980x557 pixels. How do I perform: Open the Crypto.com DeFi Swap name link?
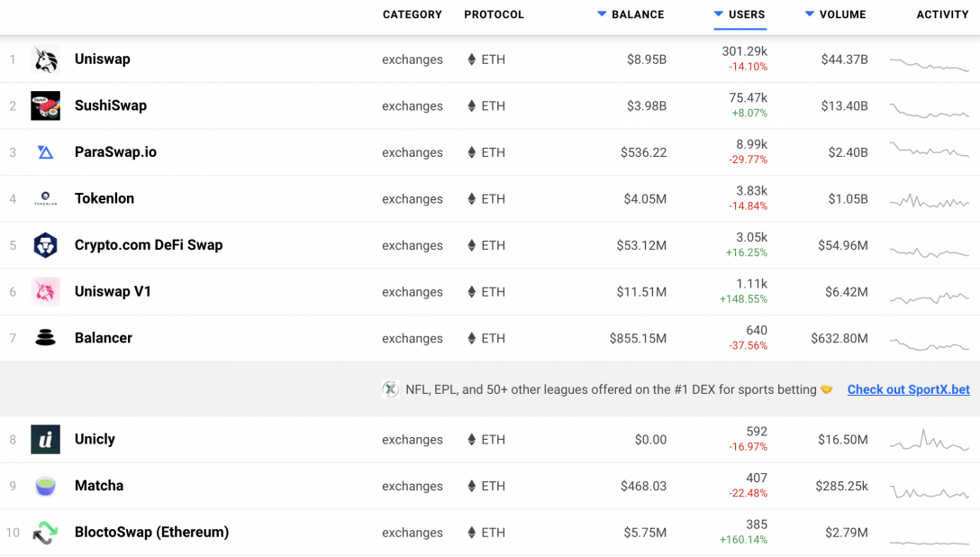click(149, 245)
